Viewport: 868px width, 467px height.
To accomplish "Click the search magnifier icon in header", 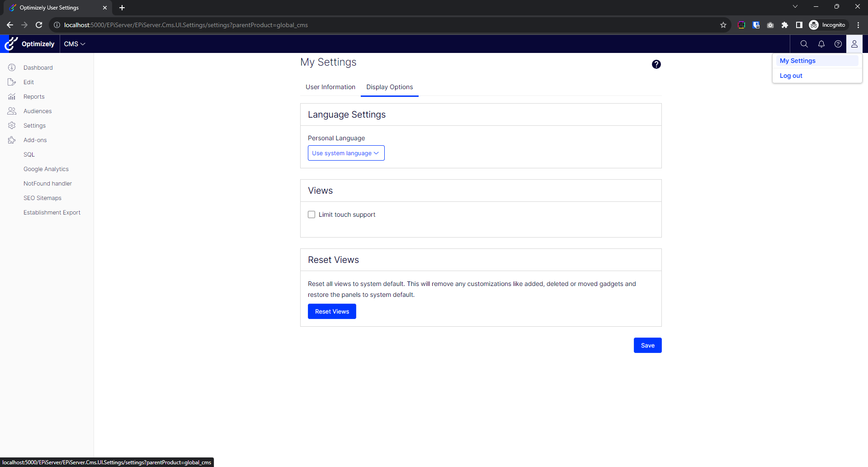I will [804, 44].
